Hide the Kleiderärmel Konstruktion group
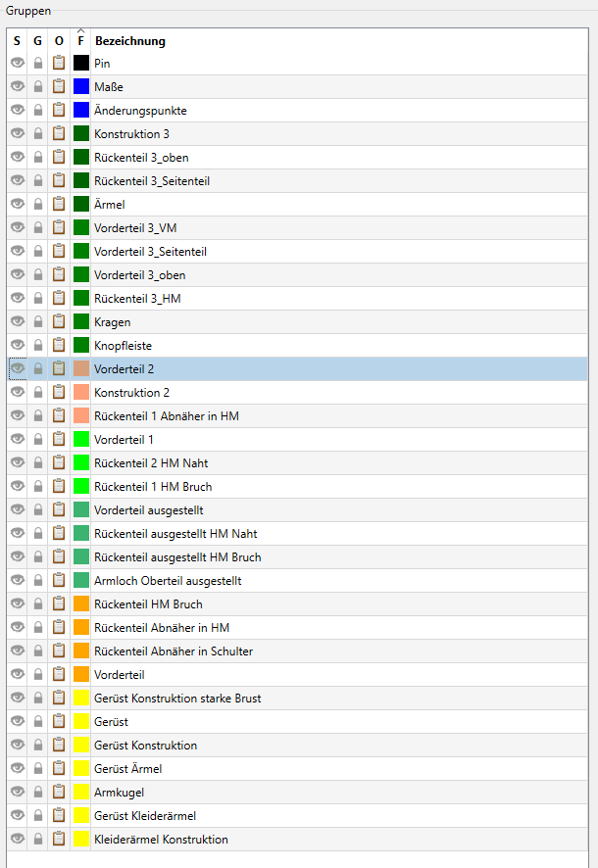The width and height of the screenshot is (598, 868). click(18, 840)
